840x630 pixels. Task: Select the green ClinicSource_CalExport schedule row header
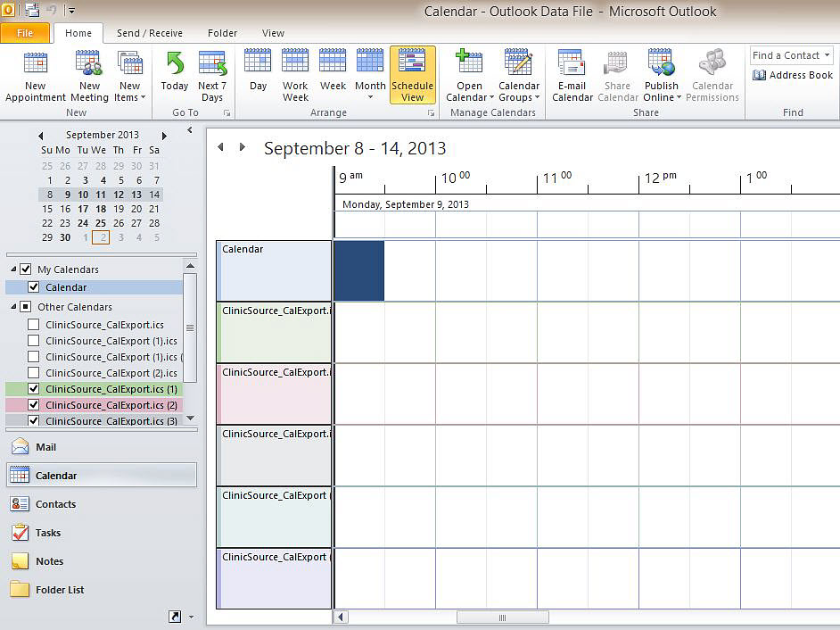[275, 332]
